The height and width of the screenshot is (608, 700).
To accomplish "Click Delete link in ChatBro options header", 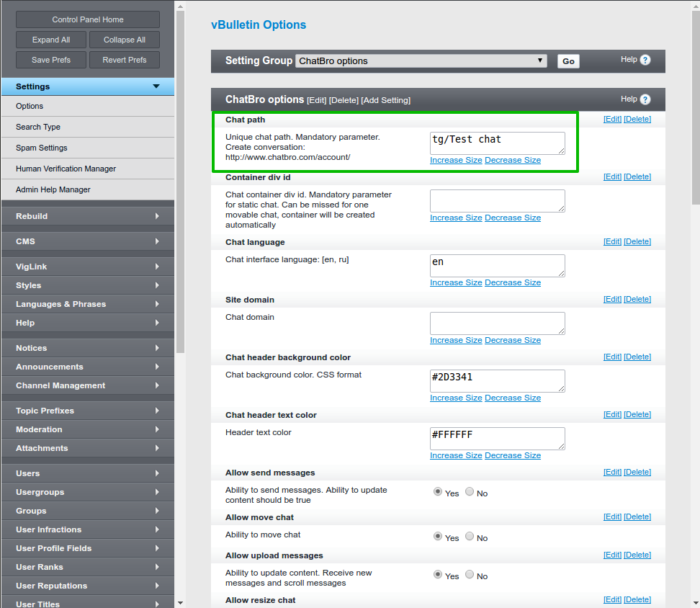I will [344, 100].
